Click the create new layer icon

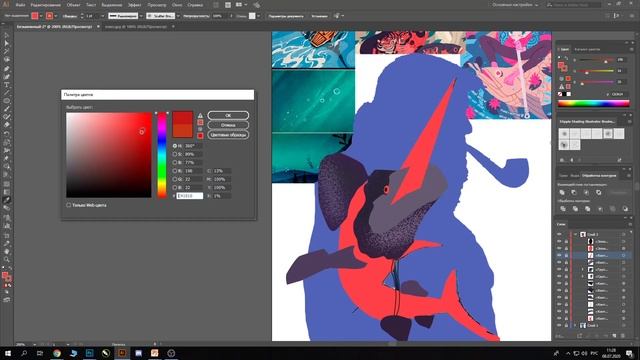615,336
